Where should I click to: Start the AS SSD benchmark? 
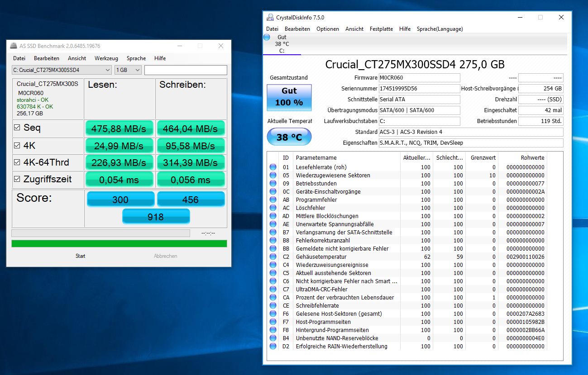(81, 256)
